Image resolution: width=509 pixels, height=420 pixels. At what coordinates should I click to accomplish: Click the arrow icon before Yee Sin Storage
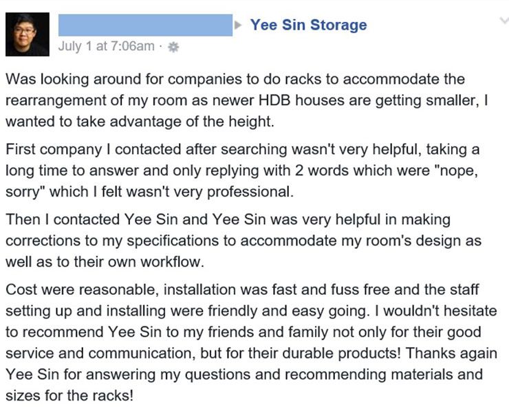[239, 25]
